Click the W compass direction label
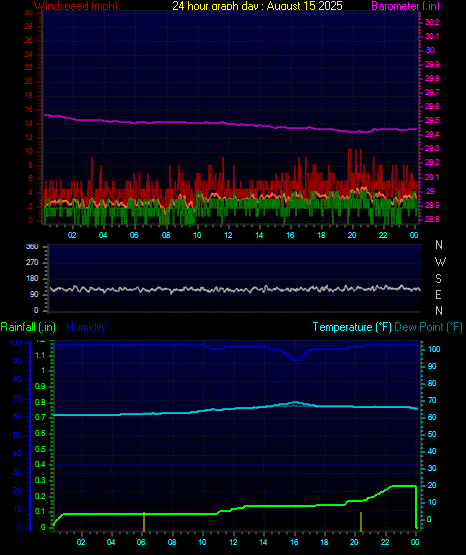 tap(440, 262)
